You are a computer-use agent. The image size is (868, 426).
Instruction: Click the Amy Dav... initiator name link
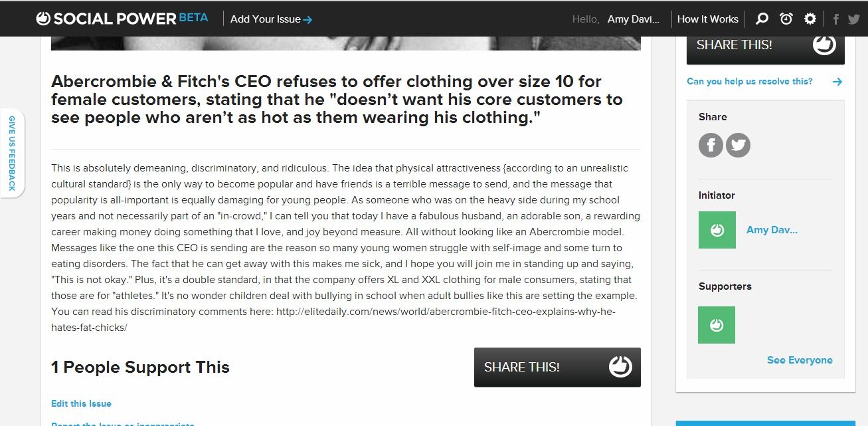pyautogui.click(x=772, y=230)
